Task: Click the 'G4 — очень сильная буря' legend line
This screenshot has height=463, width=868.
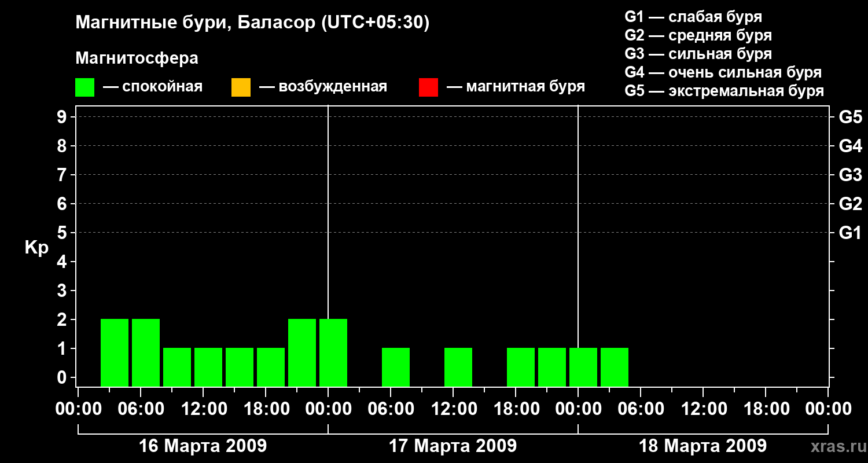Action: click(x=723, y=72)
